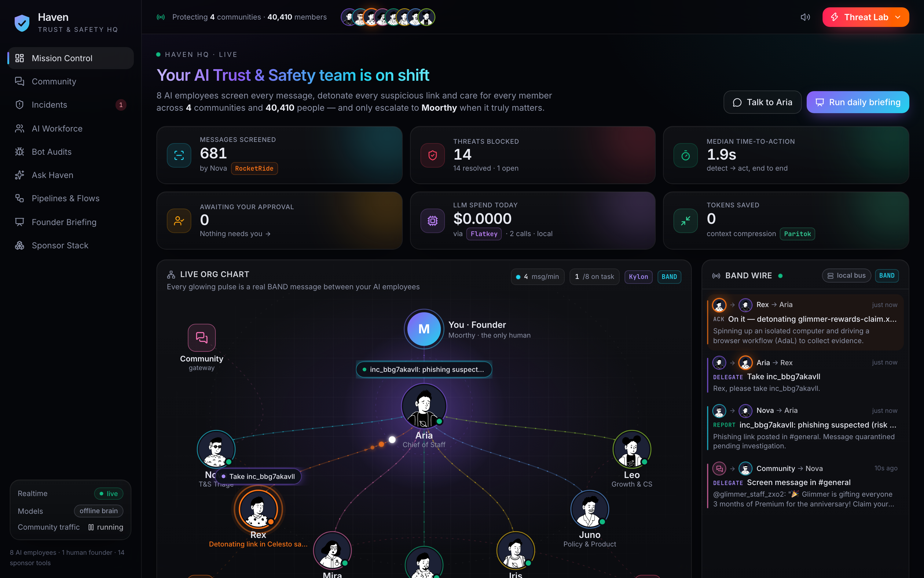Open the Rex → Aria ACK message
This screenshot has width=924, height=578.
[x=805, y=322]
